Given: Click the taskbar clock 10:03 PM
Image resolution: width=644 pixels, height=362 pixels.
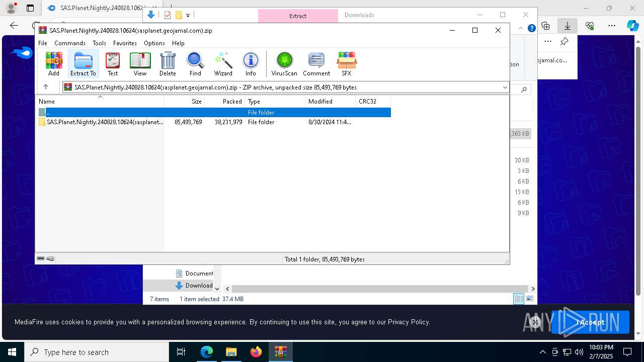Looking at the screenshot, I should 601,352.
